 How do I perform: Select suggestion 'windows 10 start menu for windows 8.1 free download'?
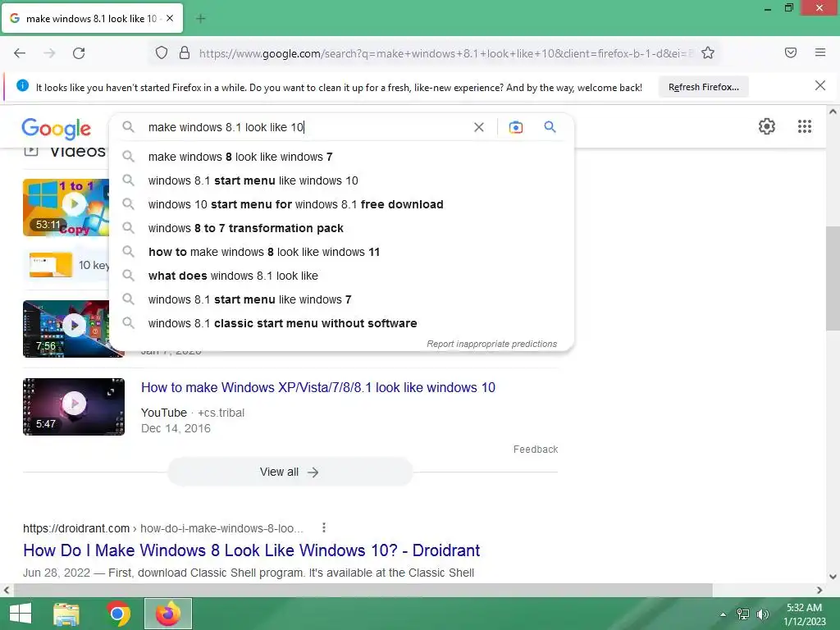tap(341, 204)
